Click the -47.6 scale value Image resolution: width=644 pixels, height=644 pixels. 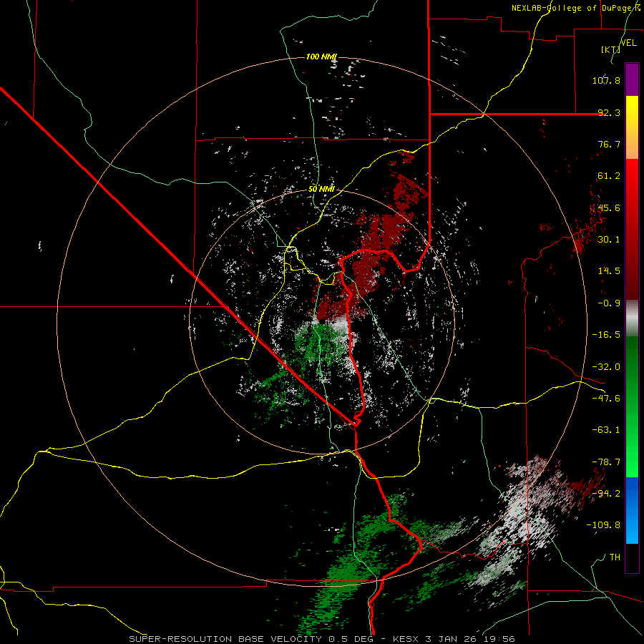point(606,399)
